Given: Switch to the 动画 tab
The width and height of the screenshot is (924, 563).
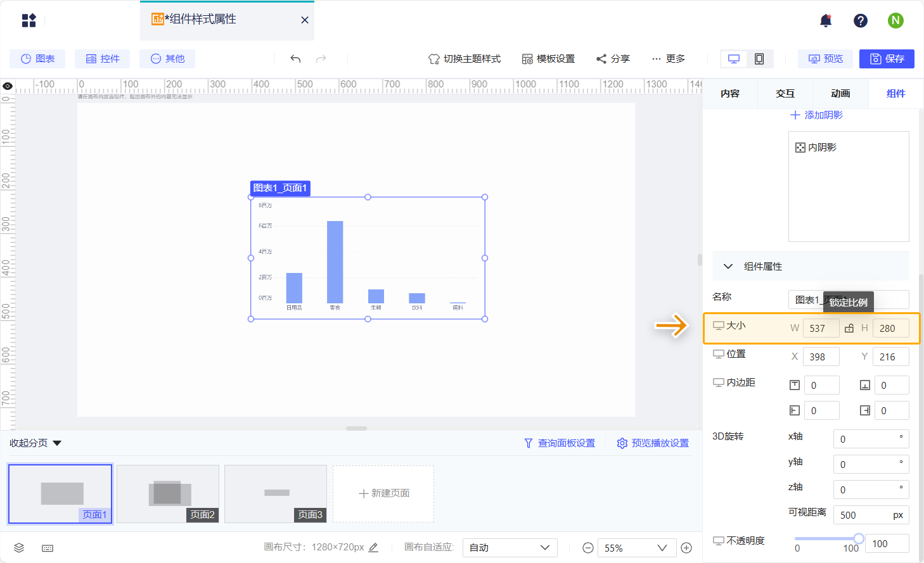Looking at the screenshot, I should click(x=840, y=94).
